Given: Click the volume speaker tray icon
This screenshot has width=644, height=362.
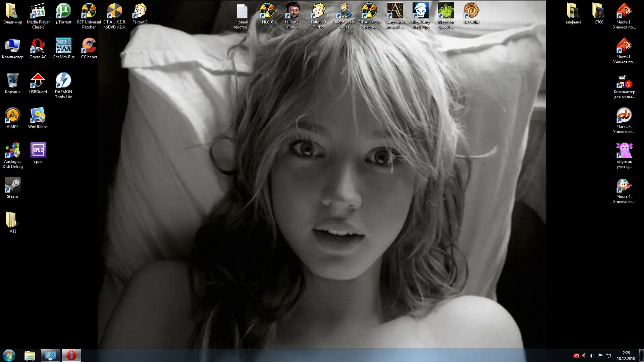Looking at the screenshot, I should [x=592, y=356].
